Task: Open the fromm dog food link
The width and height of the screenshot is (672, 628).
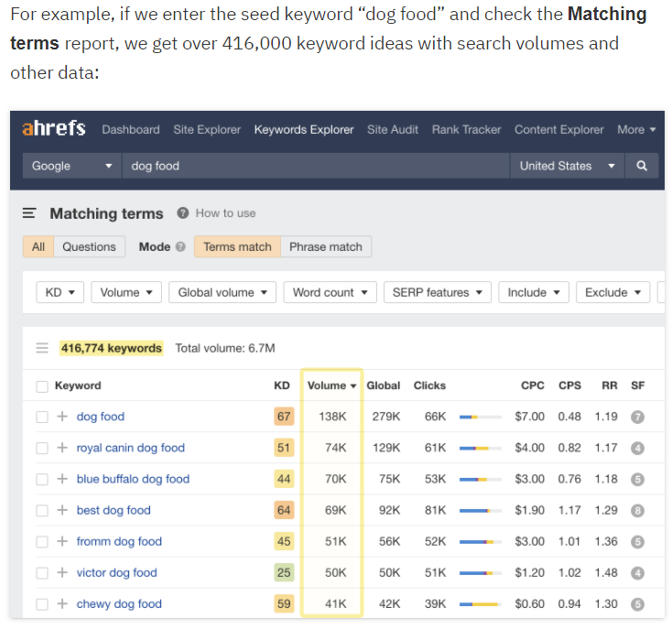Action: pos(119,541)
